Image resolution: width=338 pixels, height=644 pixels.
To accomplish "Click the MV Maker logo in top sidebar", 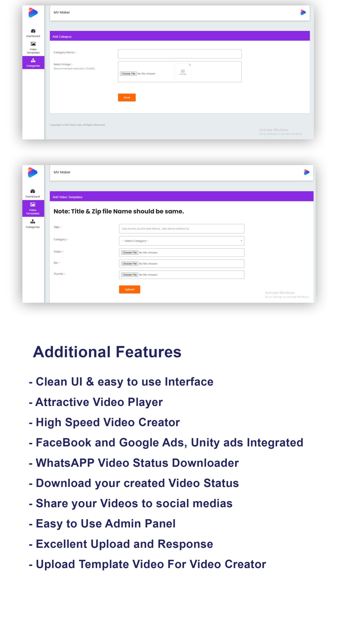I will tap(33, 13).
